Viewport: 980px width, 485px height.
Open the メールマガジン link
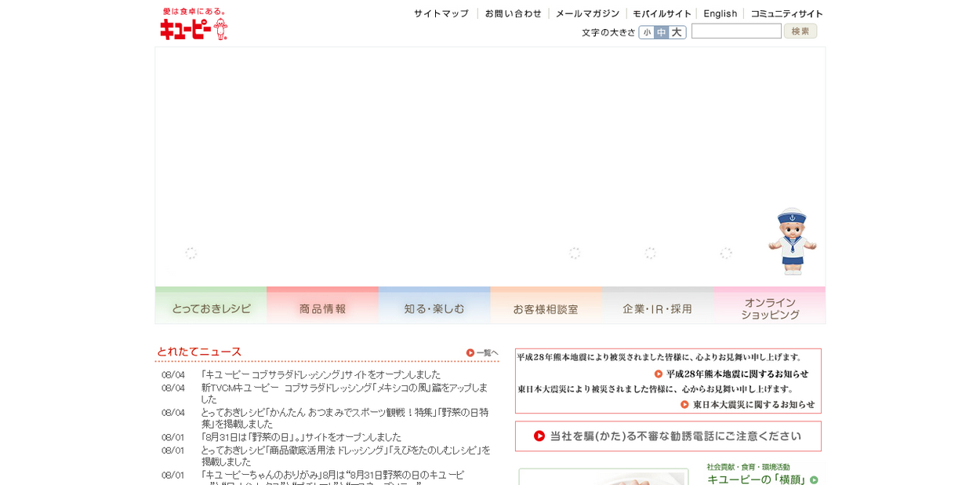tap(587, 13)
